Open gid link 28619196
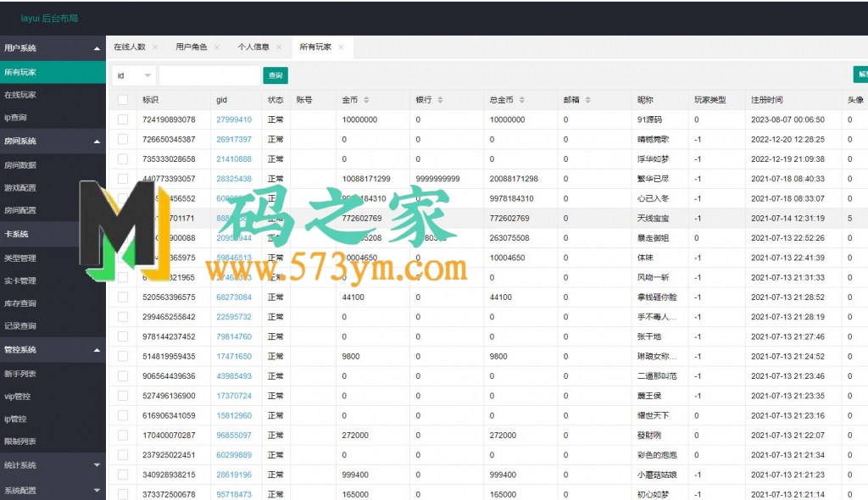 pyautogui.click(x=234, y=475)
